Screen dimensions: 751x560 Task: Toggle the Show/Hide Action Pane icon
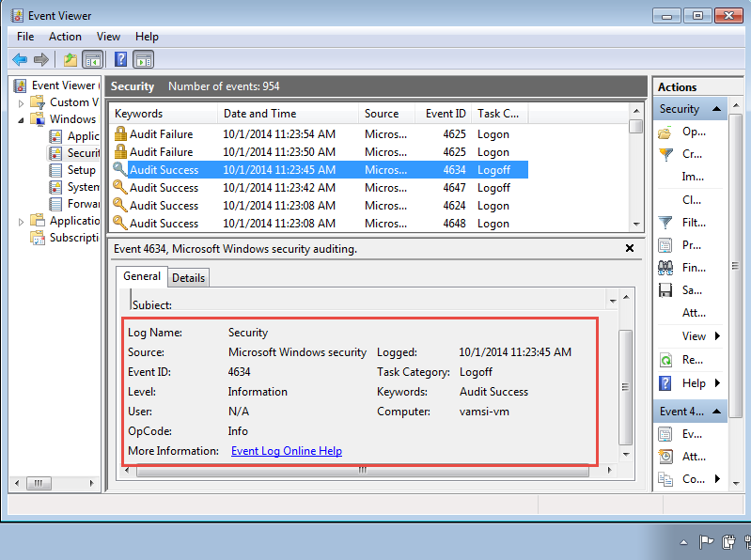tap(144, 60)
